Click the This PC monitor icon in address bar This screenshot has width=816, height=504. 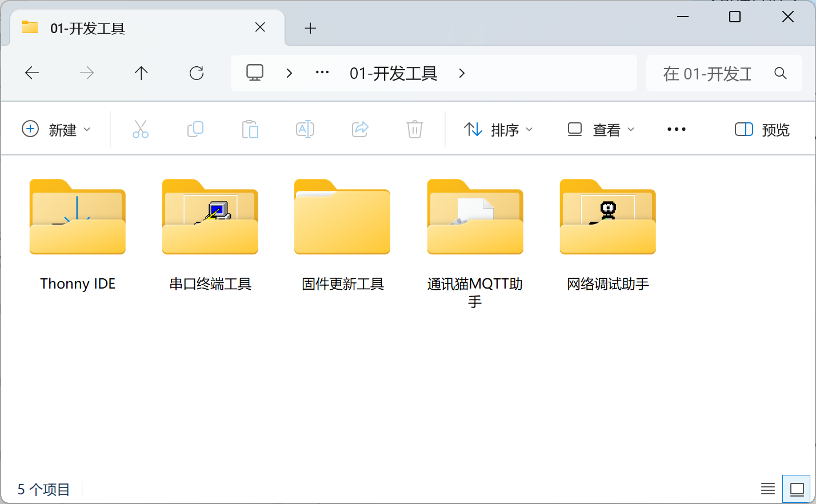click(255, 73)
